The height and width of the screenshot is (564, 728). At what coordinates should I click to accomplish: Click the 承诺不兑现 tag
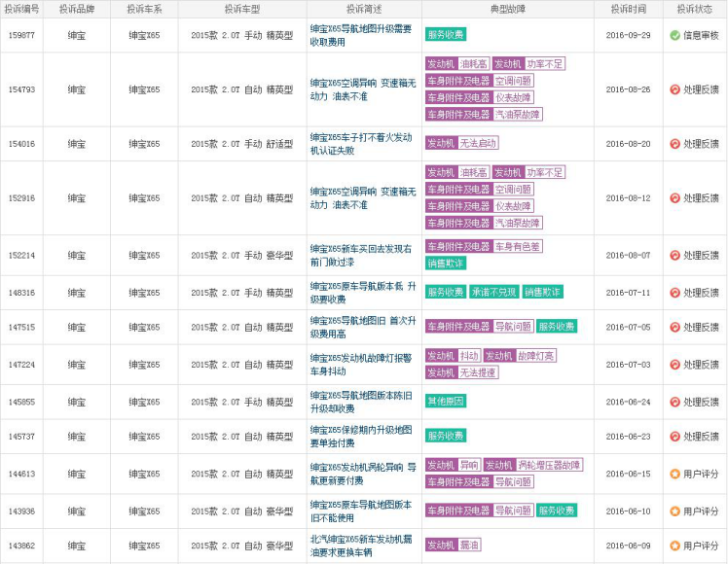coord(494,292)
